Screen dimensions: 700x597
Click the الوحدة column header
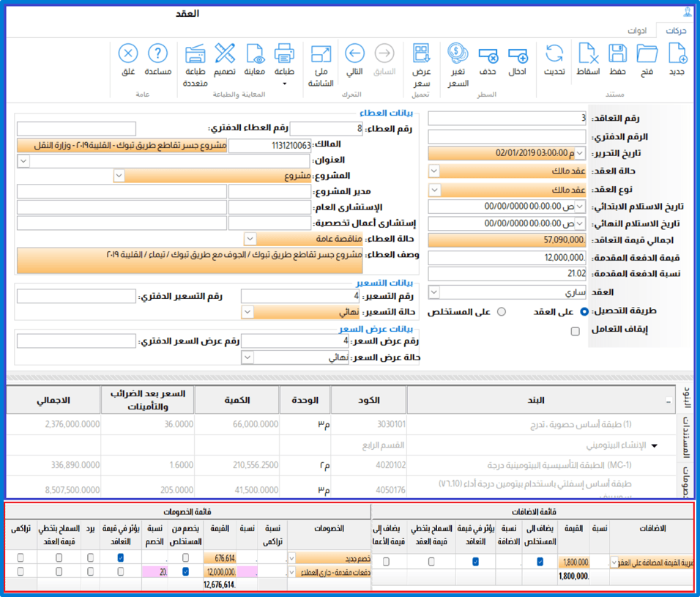click(x=305, y=400)
